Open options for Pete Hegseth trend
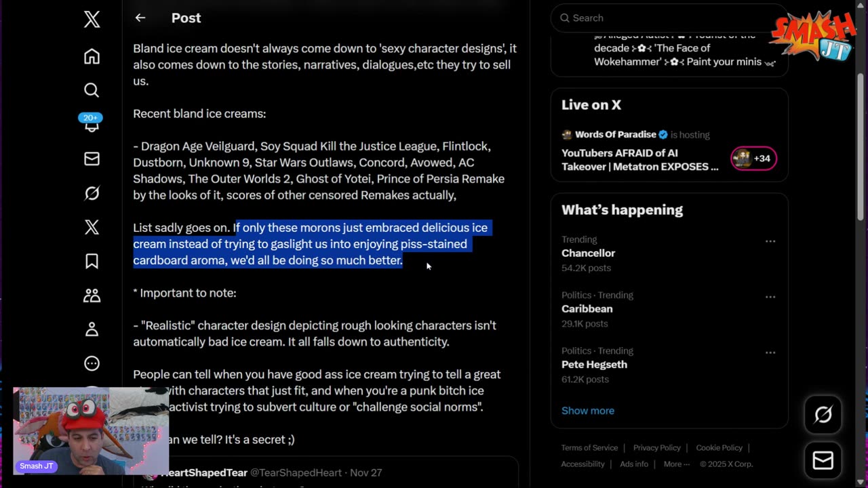This screenshot has width=868, height=488. (770, 352)
